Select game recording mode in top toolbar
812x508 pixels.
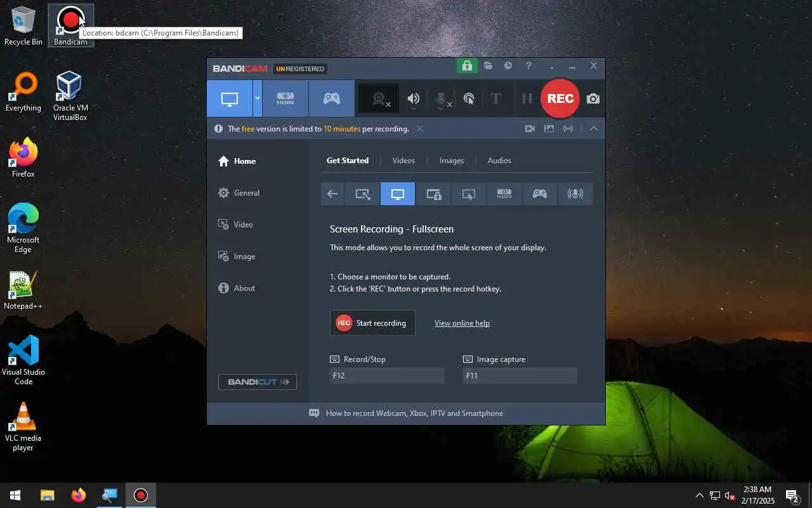331,98
